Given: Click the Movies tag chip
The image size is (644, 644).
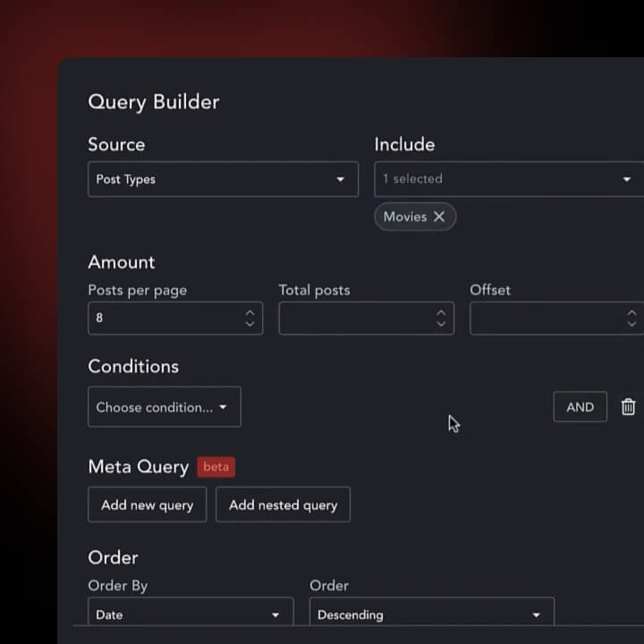Looking at the screenshot, I should 404,216.
